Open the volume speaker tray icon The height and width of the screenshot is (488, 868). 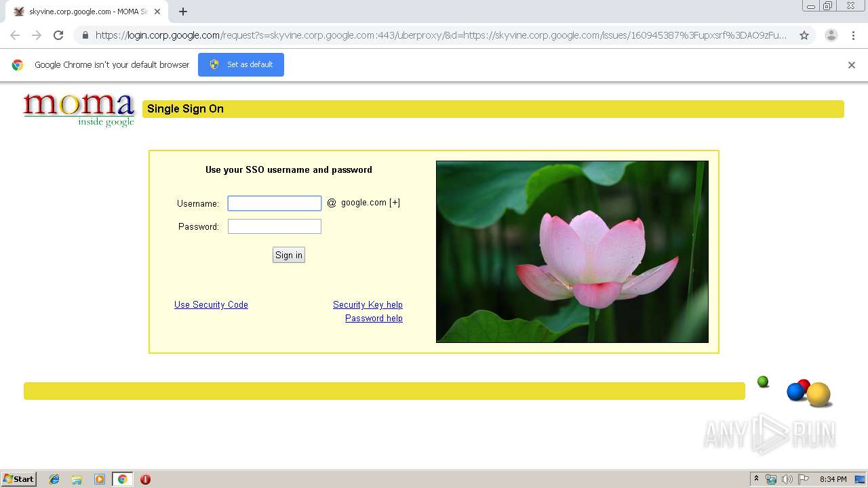[787, 479]
